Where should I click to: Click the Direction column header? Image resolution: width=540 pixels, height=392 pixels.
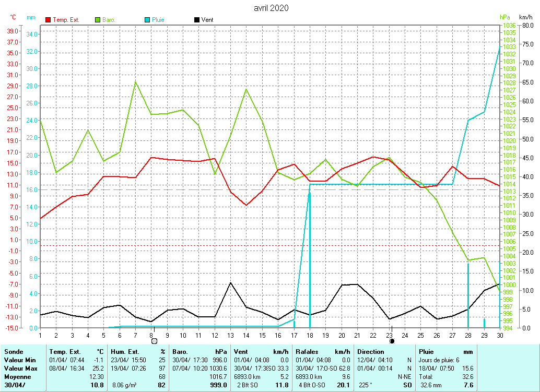[370, 352]
